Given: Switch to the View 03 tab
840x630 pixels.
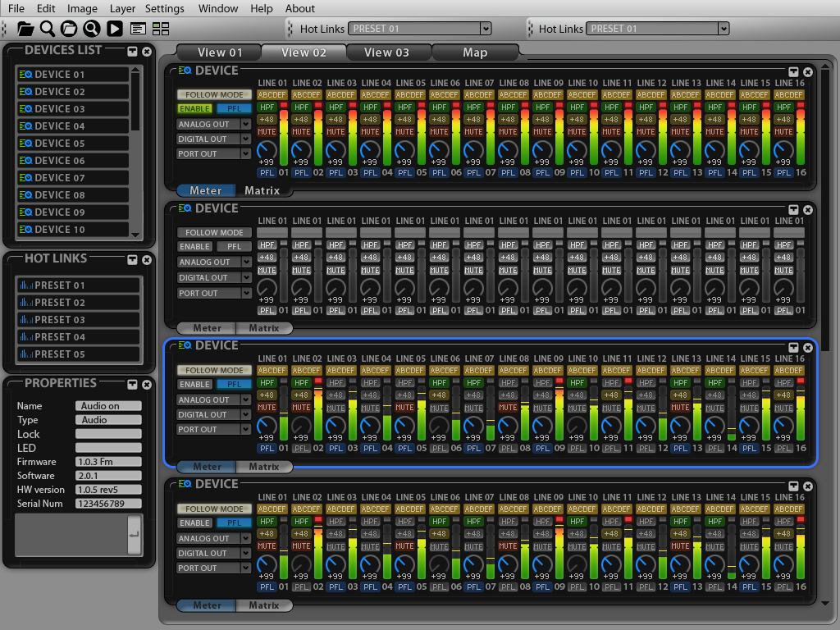Looking at the screenshot, I should tap(387, 52).
